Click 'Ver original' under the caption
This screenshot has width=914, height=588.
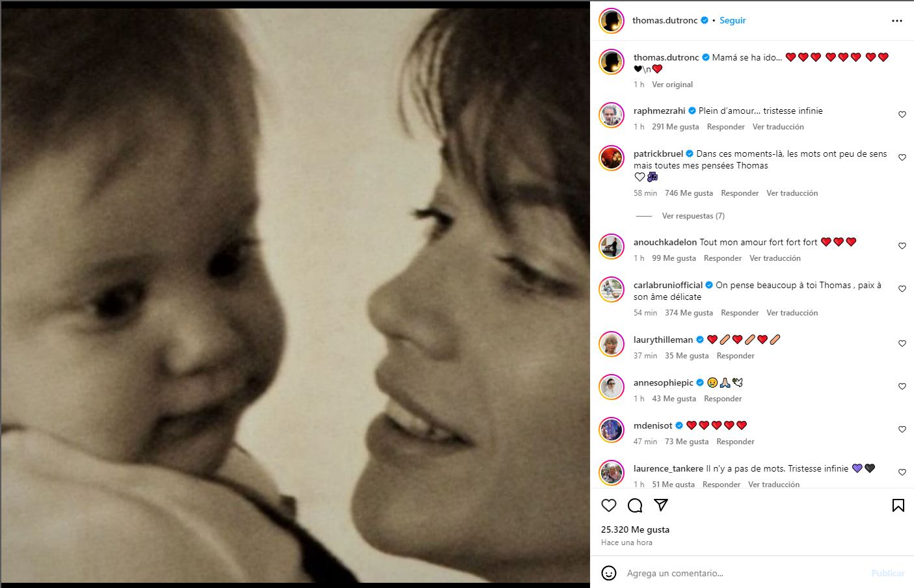point(672,85)
